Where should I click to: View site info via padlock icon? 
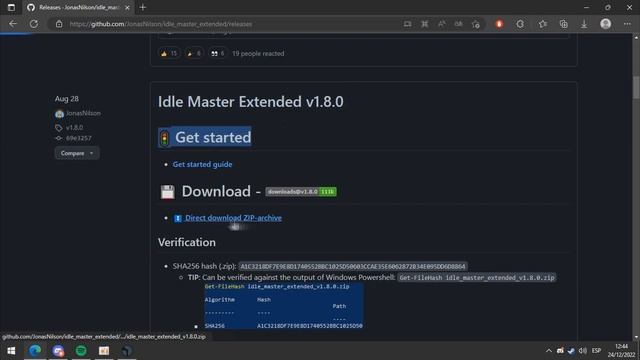click(59, 24)
